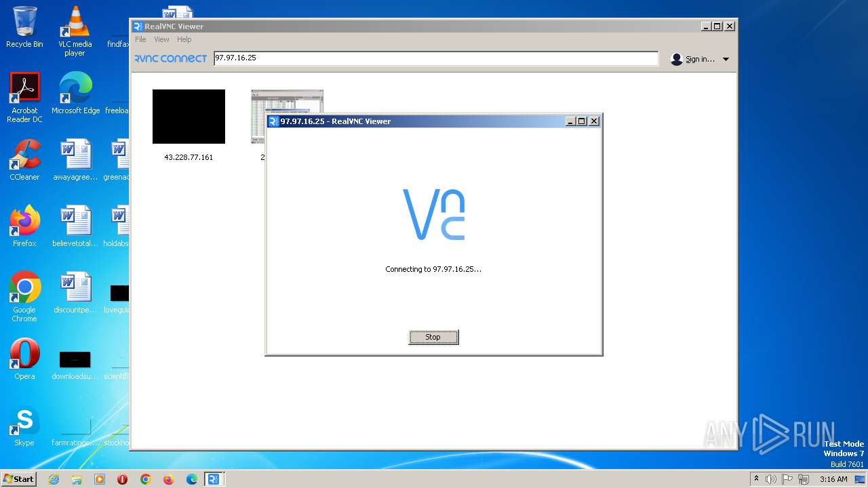Click the 'Connecting to 97.97.16.25...' status text

pyautogui.click(x=433, y=269)
